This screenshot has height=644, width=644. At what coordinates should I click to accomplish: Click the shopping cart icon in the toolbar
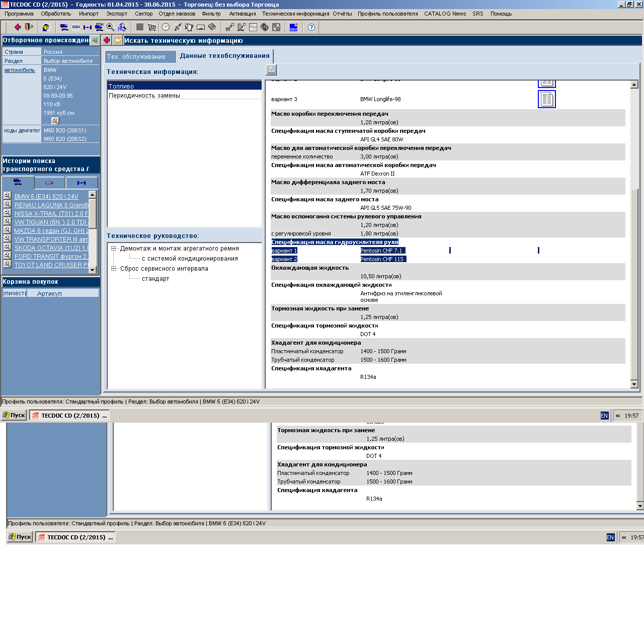coord(151,27)
